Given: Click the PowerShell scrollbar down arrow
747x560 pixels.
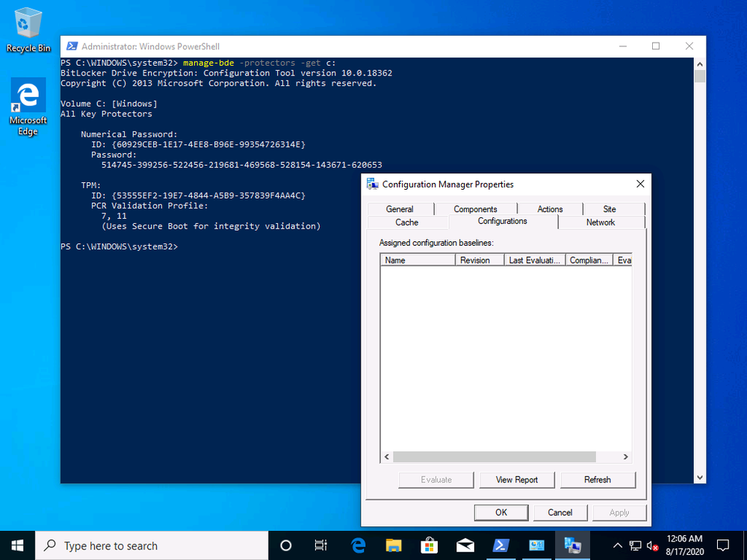Looking at the screenshot, I should point(700,477).
